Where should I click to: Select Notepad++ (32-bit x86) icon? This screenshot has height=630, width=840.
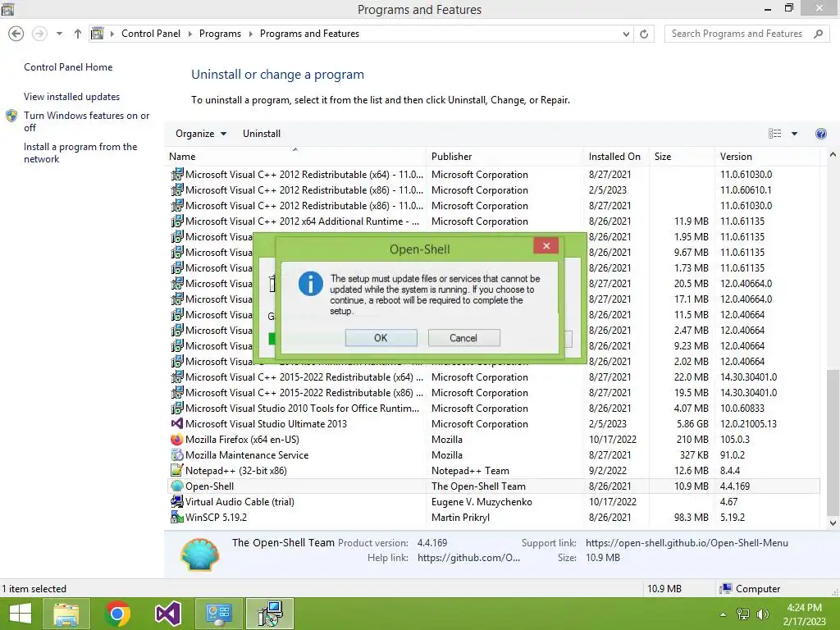[x=177, y=470]
